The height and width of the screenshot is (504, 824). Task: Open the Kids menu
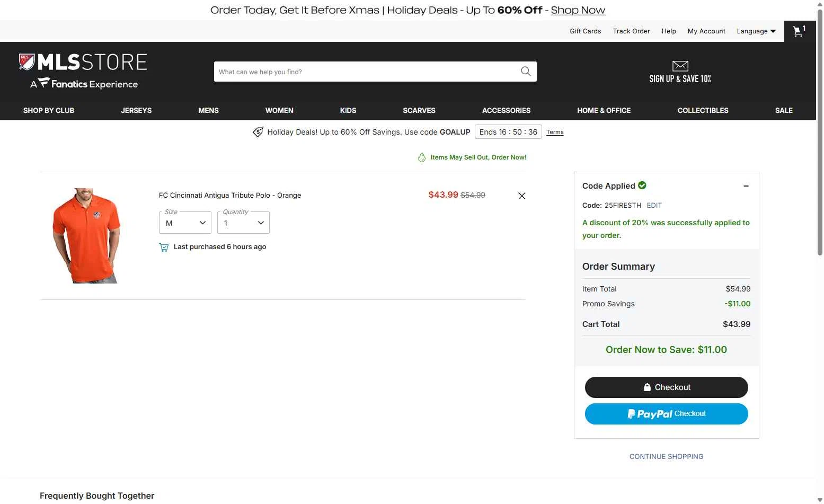click(348, 110)
